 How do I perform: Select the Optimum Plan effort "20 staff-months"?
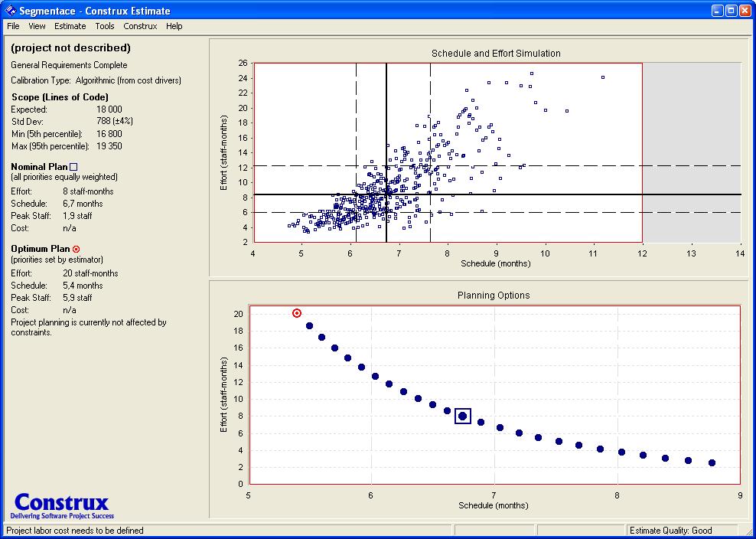tap(90, 273)
